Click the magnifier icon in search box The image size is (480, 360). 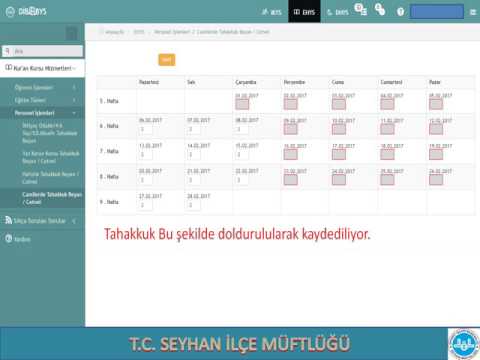coord(8,51)
